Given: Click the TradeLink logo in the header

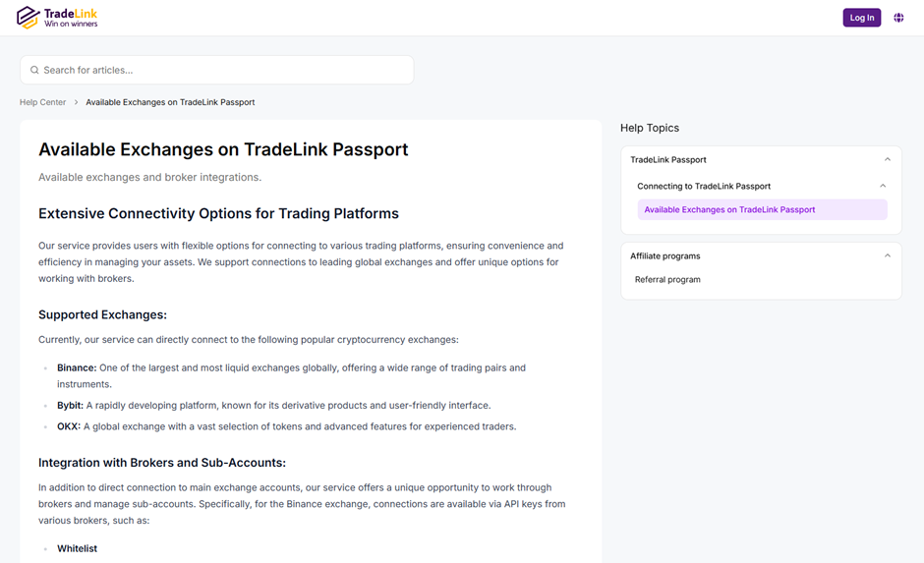Looking at the screenshot, I should [x=57, y=18].
